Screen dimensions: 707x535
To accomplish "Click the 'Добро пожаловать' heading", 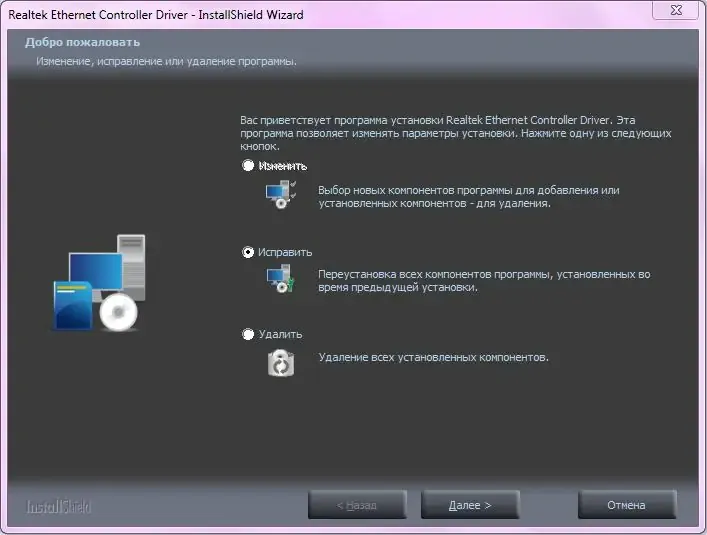I will pos(83,42).
